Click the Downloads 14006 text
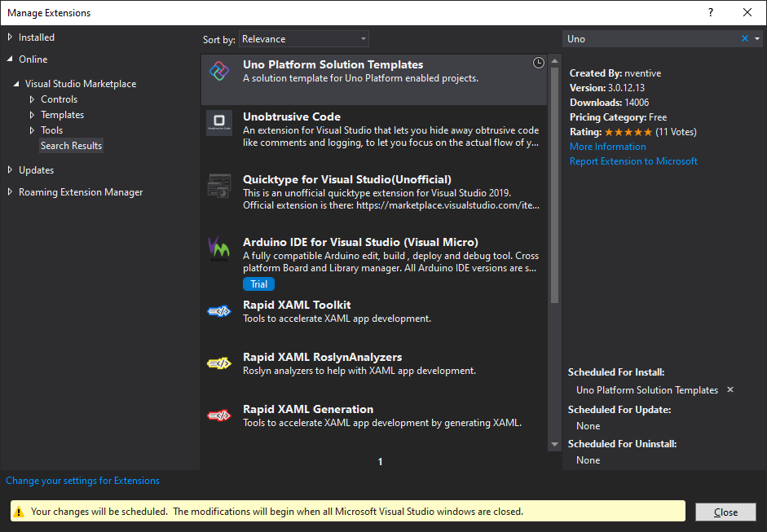 (x=610, y=103)
